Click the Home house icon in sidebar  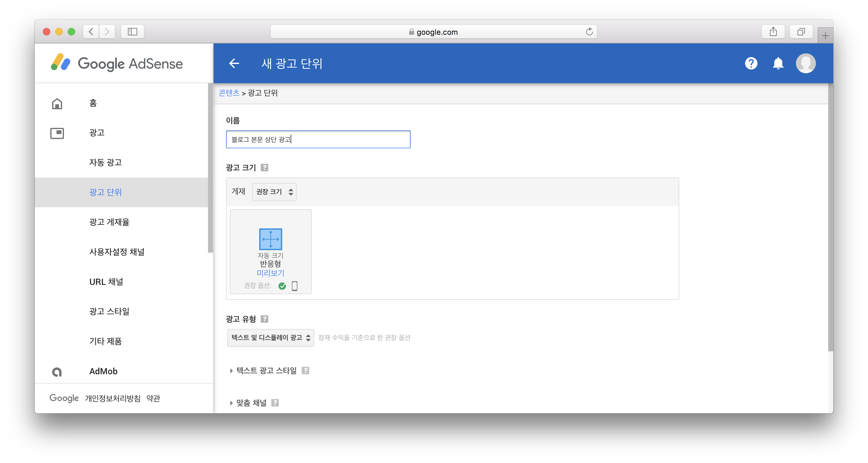pyautogui.click(x=57, y=103)
